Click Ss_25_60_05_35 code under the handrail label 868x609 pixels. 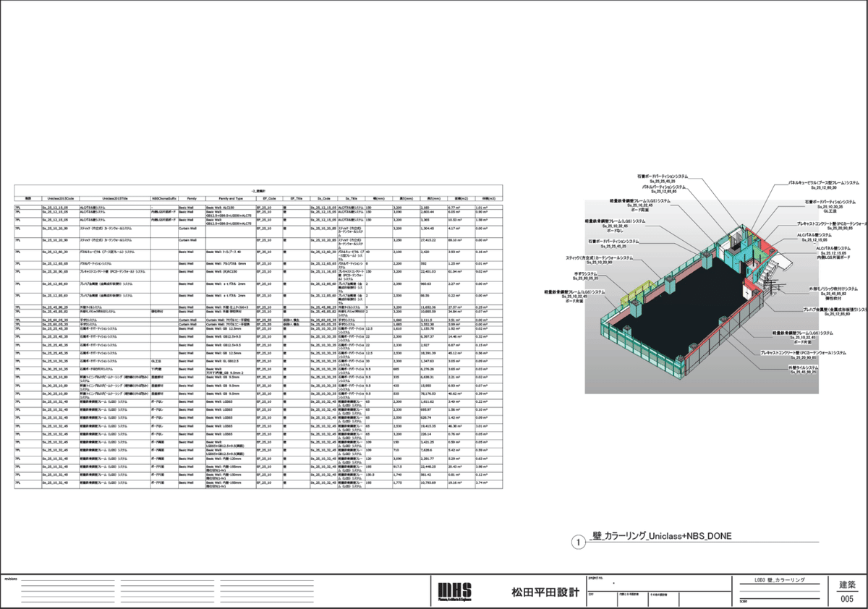[585, 279]
